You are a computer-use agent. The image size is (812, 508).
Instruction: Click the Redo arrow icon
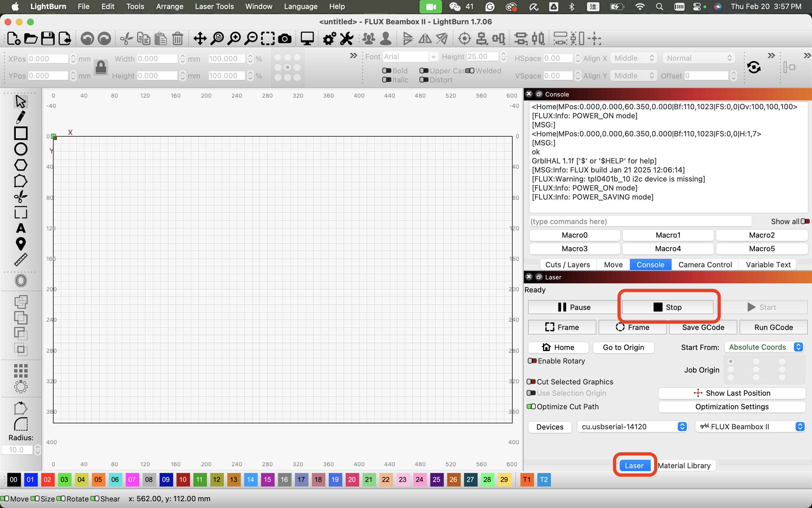pyautogui.click(x=104, y=39)
